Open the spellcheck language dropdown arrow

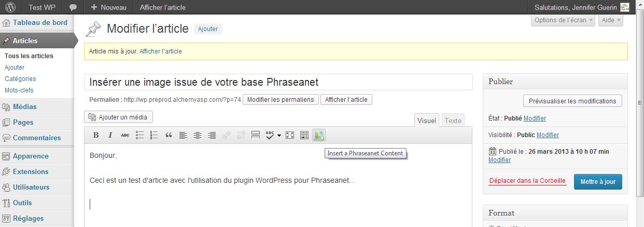(279, 135)
